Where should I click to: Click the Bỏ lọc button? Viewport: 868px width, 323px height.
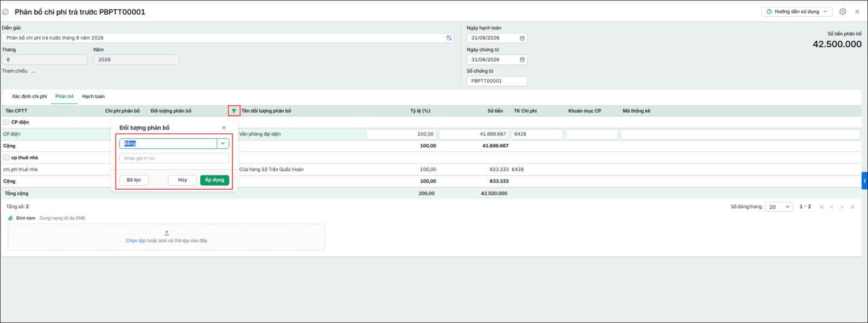click(134, 180)
